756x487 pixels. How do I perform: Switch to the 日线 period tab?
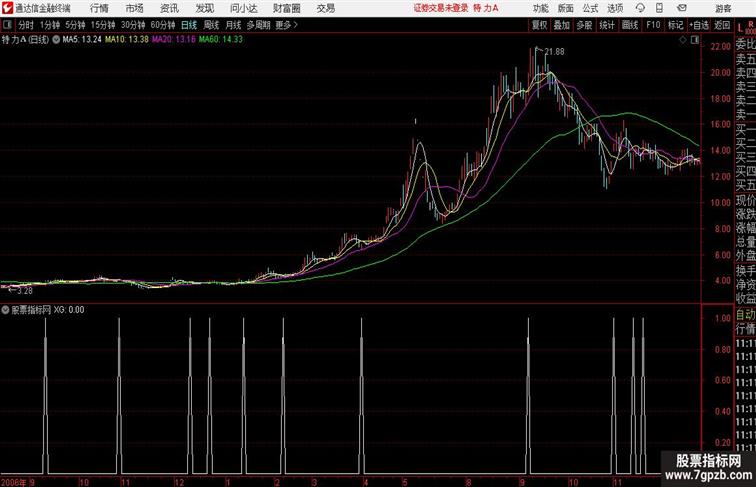189,25
